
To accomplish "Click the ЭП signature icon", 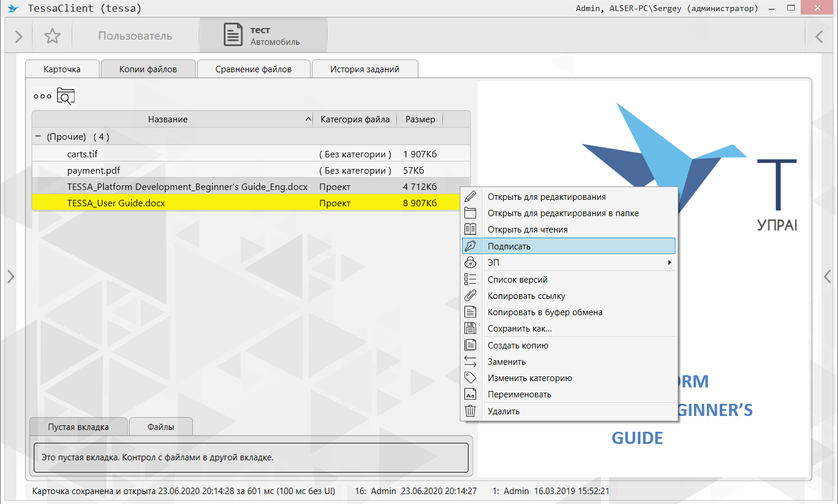I will [x=470, y=262].
